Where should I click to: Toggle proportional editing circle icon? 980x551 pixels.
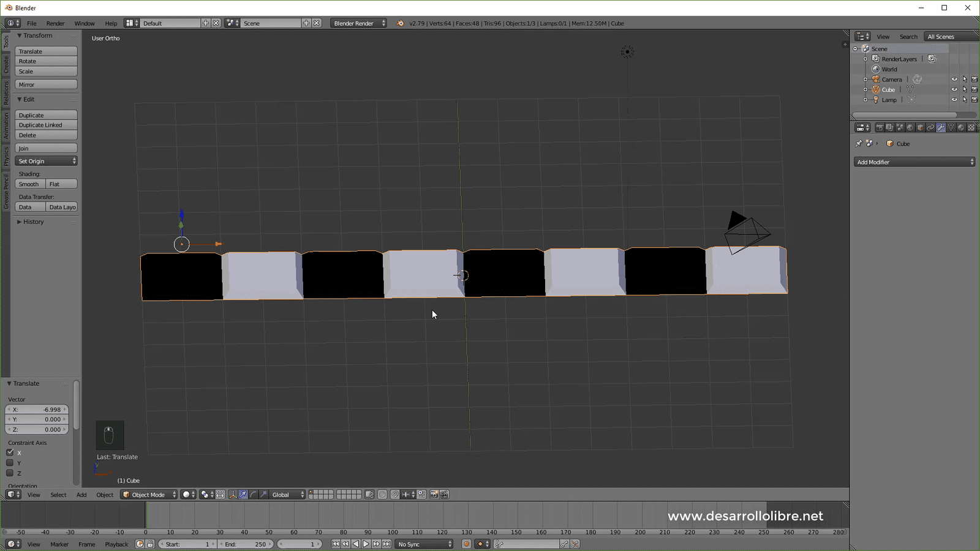click(x=382, y=495)
